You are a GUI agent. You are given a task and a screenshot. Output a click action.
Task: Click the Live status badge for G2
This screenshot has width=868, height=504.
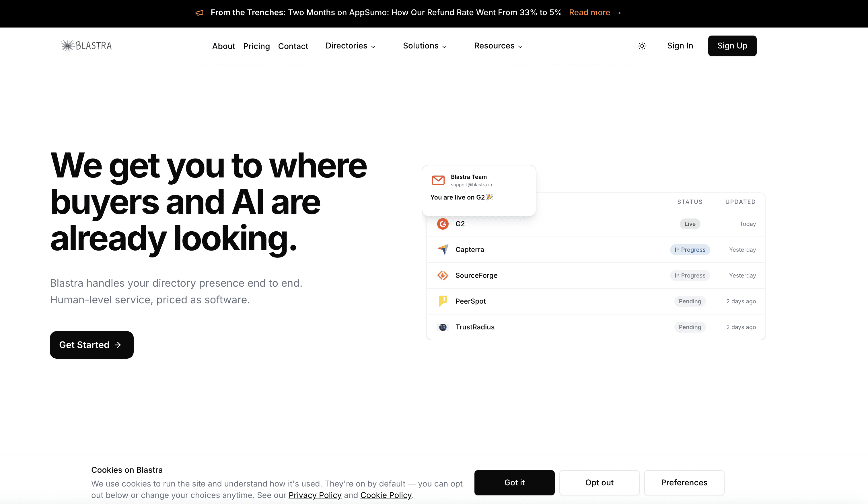click(x=690, y=224)
